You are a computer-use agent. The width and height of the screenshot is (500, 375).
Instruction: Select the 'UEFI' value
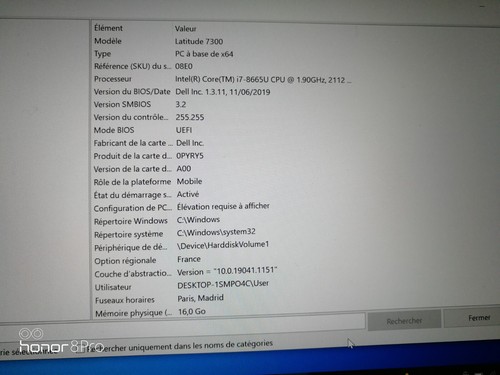[x=184, y=130]
